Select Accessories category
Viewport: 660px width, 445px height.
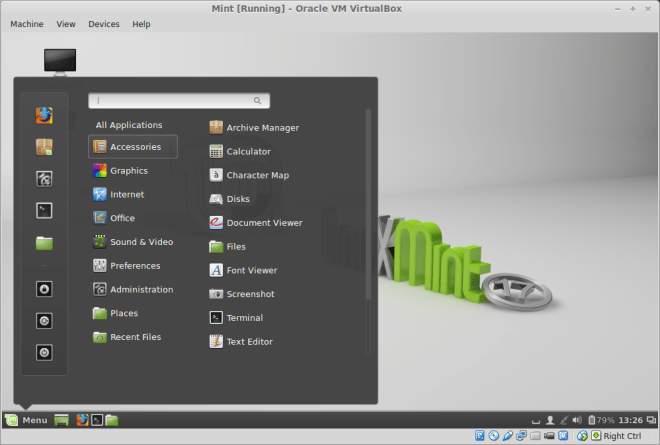[133, 147]
